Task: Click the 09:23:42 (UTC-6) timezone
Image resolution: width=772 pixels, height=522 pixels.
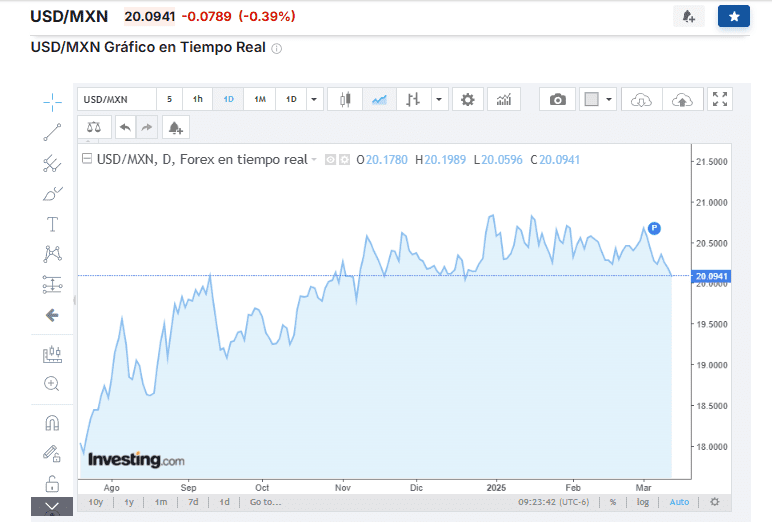Action: pyautogui.click(x=553, y=502)
